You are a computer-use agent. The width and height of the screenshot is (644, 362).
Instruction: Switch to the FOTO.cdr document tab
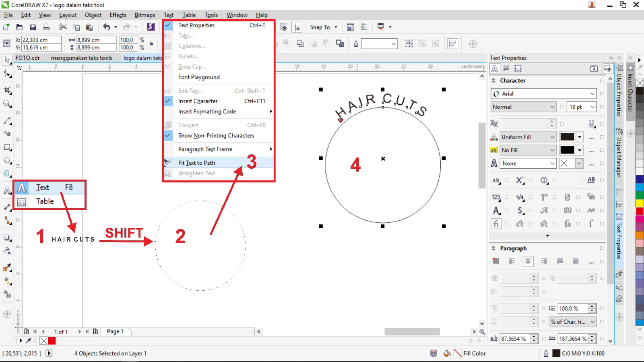[x=28, y=58]
